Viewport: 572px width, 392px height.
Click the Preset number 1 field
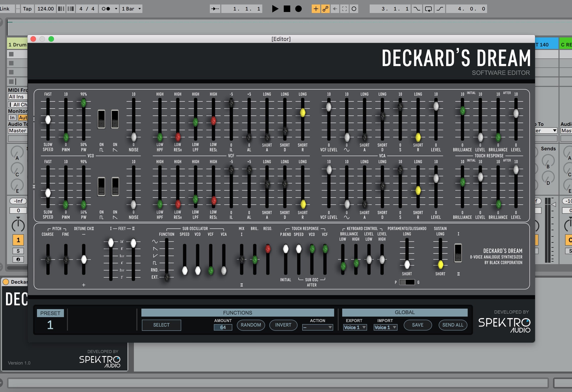click(x=50, y=325)
